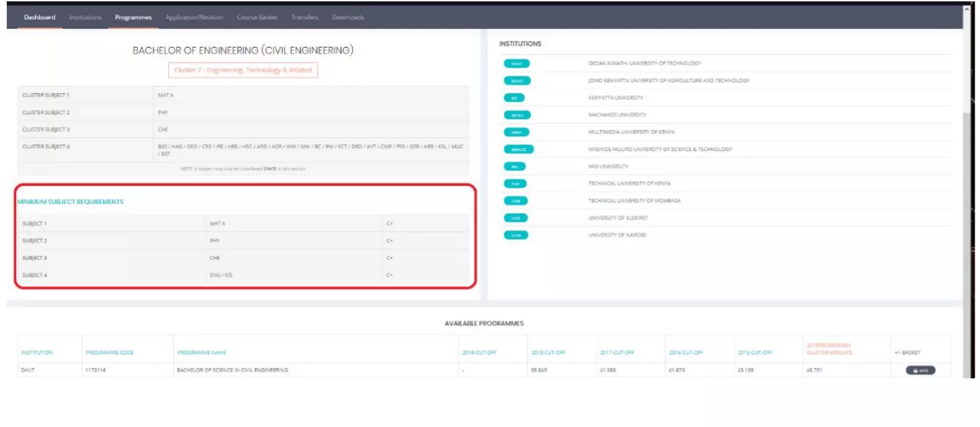Open the Programmes tab
The image size is (980, 427).
coord(133,17)
